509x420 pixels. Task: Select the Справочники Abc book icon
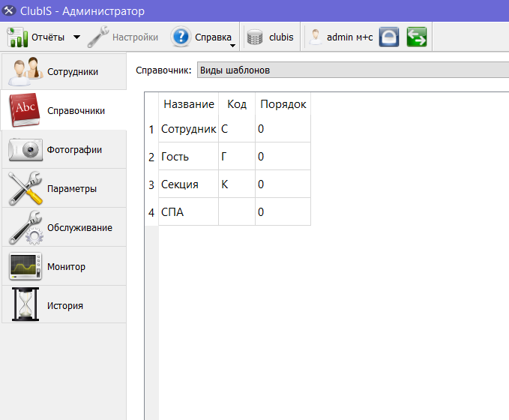25,110
